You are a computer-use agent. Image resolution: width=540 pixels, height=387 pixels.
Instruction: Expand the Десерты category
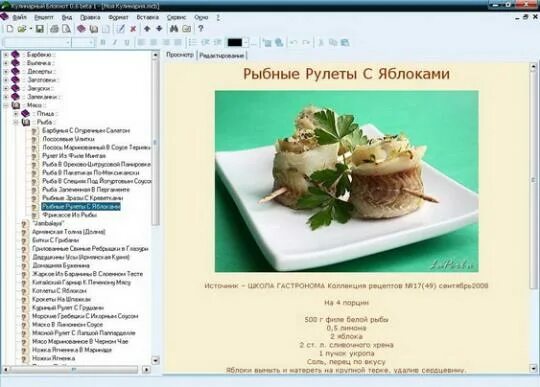pos(6,72)
